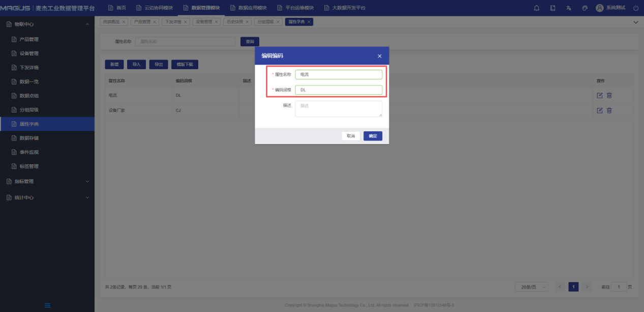Viewport: 644px width, 312px height.
Task: Click edit icon in 电流 row
Action: click(600, 95)
